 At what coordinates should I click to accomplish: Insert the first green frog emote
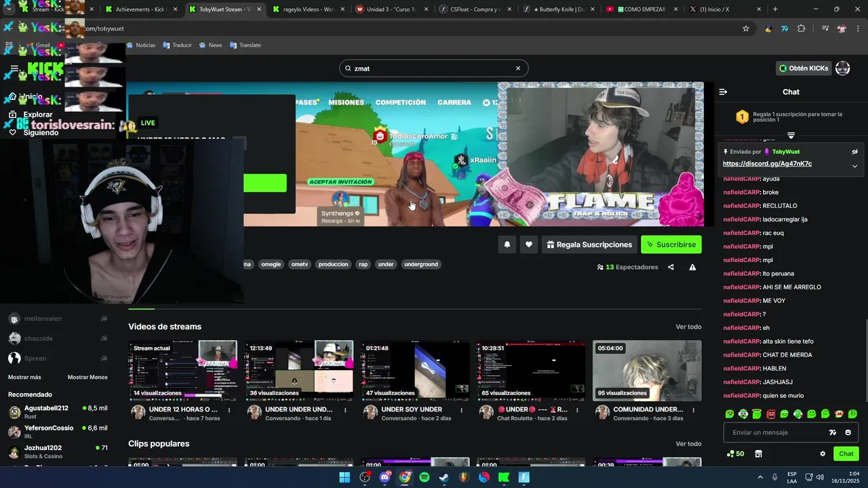pos(730,413)
